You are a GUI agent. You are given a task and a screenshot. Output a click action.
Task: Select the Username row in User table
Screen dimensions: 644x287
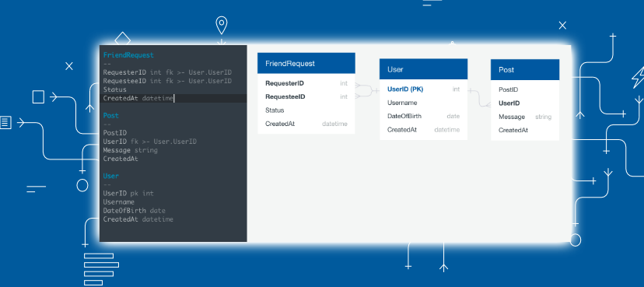423,103
